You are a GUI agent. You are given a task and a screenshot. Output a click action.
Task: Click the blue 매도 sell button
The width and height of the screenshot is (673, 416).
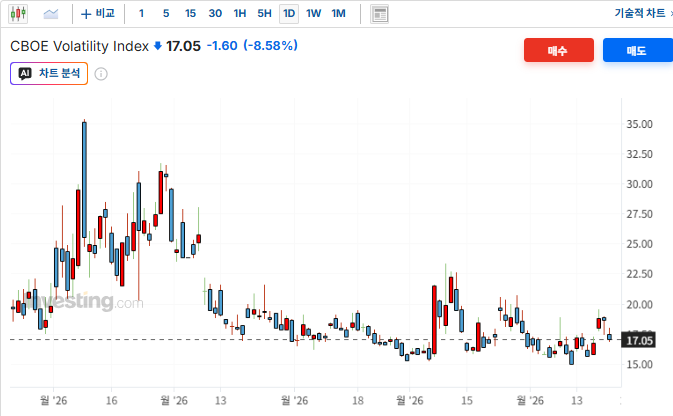[x=637, y=50]
